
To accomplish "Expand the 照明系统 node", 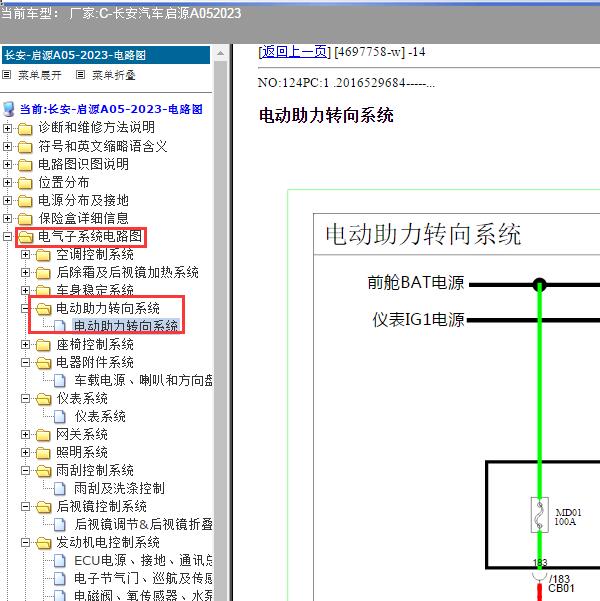I will (x=25, y=453).
